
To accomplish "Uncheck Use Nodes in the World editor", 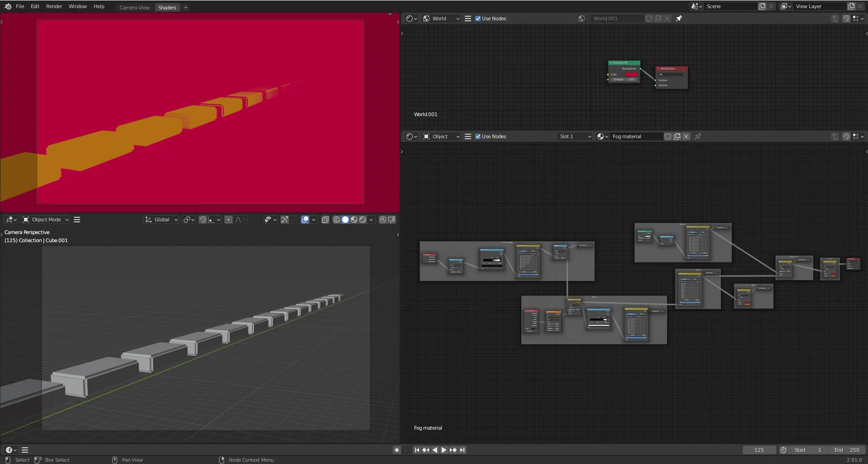I will click(478, 18).
